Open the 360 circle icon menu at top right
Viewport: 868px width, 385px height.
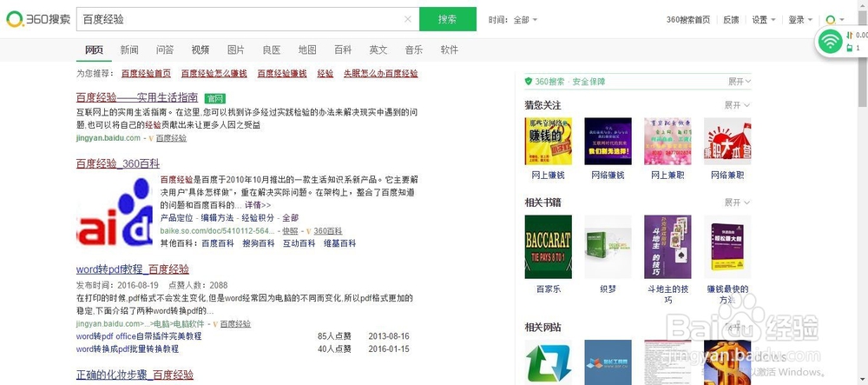pyautogui.click(x=834, y=20)
